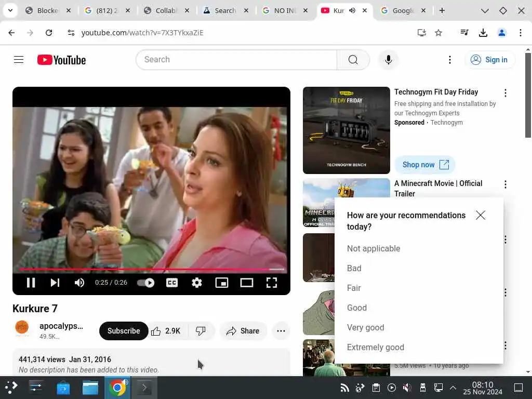
Task: Open Chrome downloads
Action: click(x=483, y=33)
